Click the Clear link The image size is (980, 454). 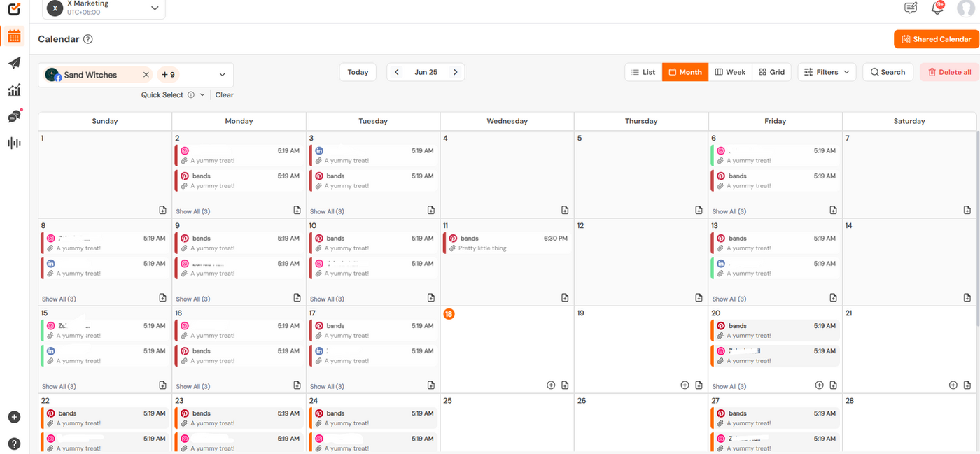pyautogui.click(x=225, y=94)
